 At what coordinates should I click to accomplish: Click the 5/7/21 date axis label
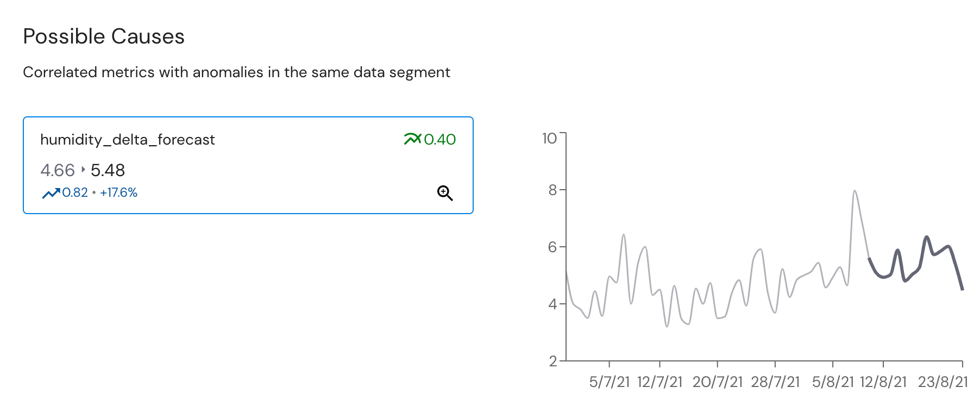click(610, 382)
